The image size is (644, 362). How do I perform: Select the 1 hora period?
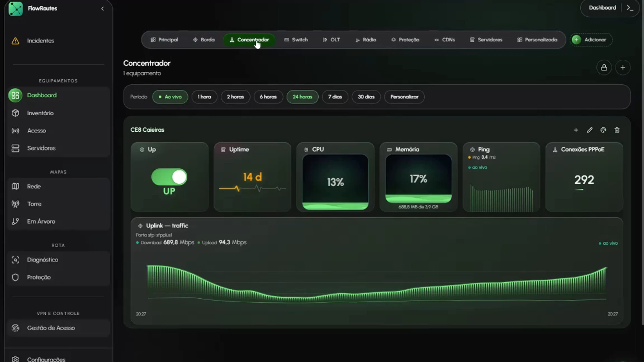tap(204, 97)
